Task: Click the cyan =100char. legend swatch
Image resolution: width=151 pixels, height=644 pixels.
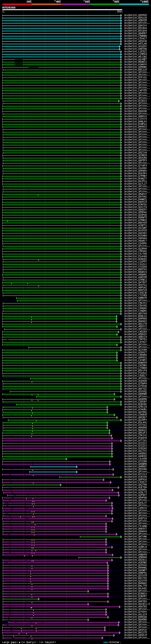Action: point(105,642)
